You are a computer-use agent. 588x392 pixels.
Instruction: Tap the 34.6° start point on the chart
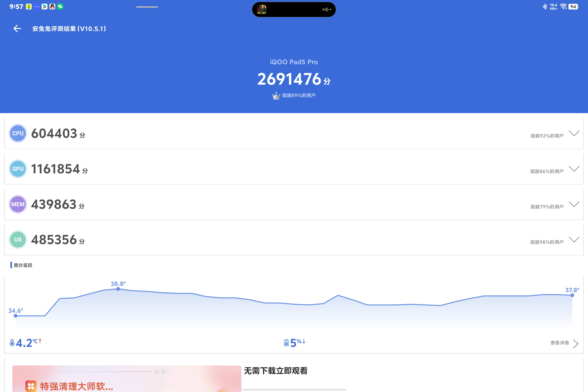16,316
